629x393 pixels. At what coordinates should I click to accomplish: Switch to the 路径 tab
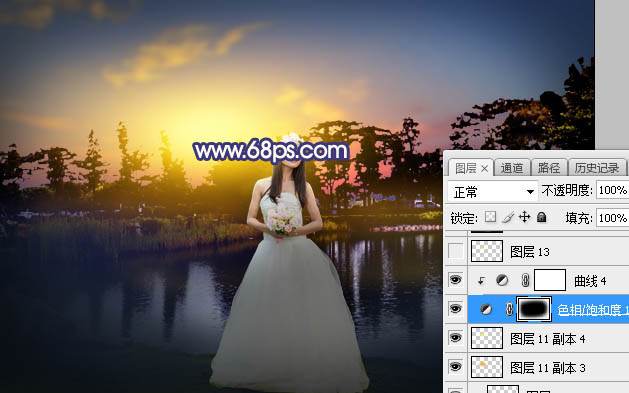coord(549,168)
